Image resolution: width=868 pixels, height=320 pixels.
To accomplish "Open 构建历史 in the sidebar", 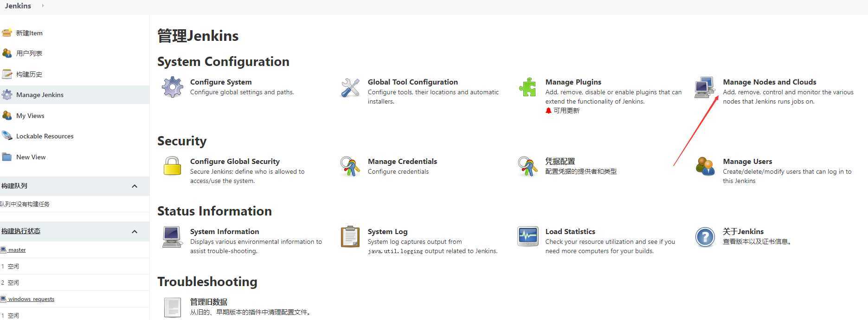I will (29, 74).
